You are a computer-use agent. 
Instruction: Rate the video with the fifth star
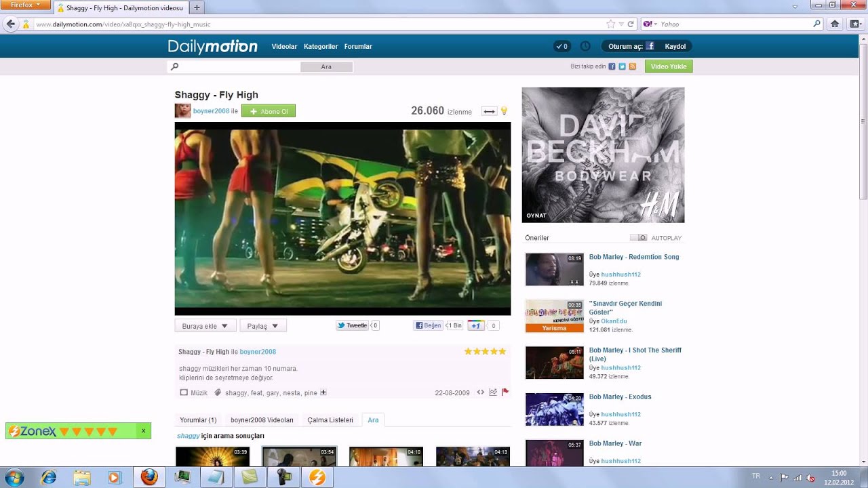click(502, 351)
